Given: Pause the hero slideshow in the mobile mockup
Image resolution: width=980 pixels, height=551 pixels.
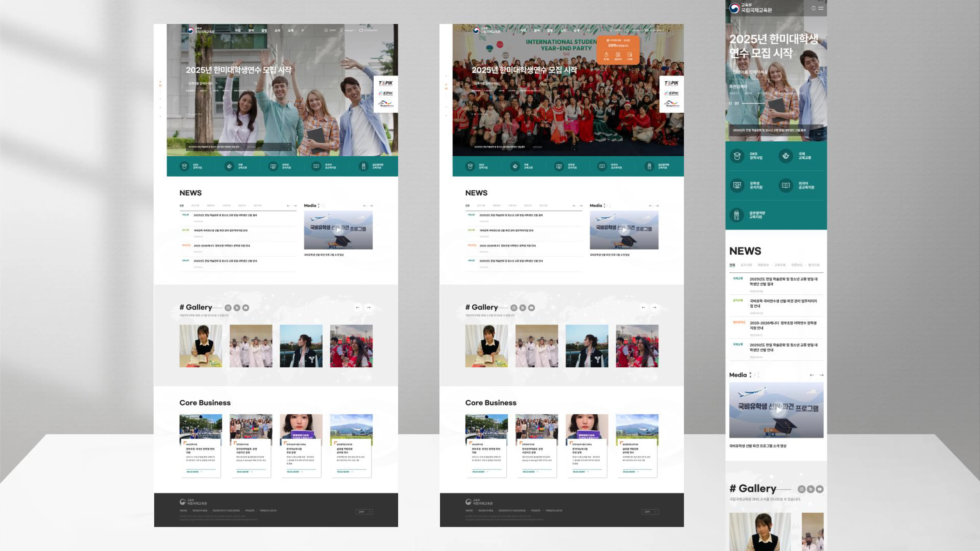Looking at the screenshot, I should click(x=730, y=103).
